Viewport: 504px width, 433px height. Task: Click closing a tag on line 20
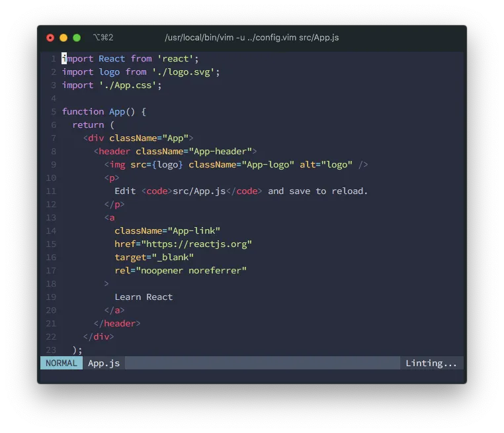[x=114, y=310]
